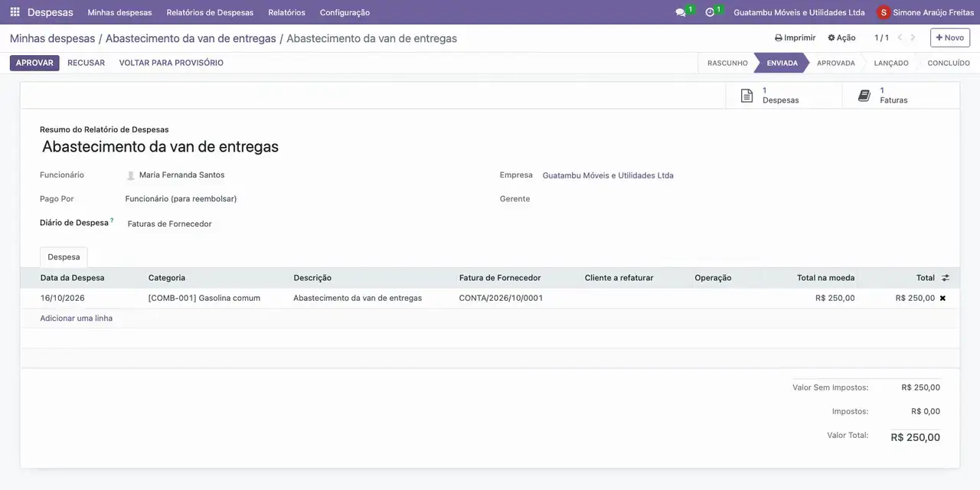Select the Despesa tab
Screen dimensions: 980x490
coord(64,257)
